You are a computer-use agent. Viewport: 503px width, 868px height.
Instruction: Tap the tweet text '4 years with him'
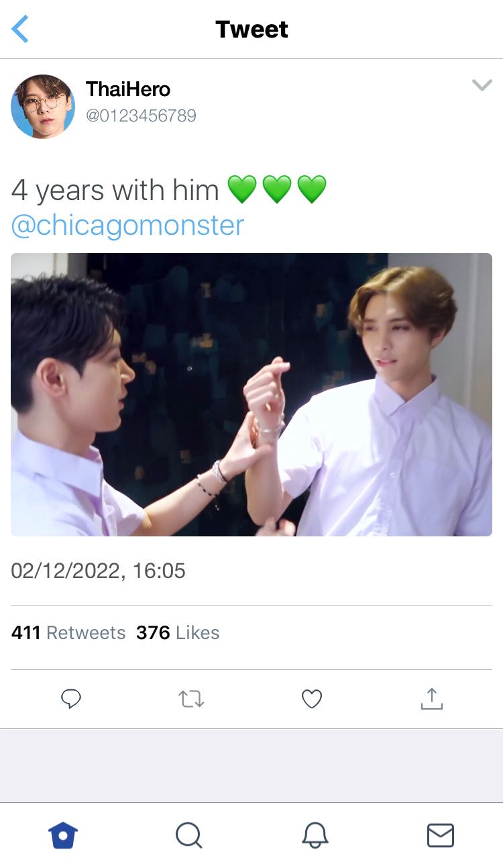point(115,191)
